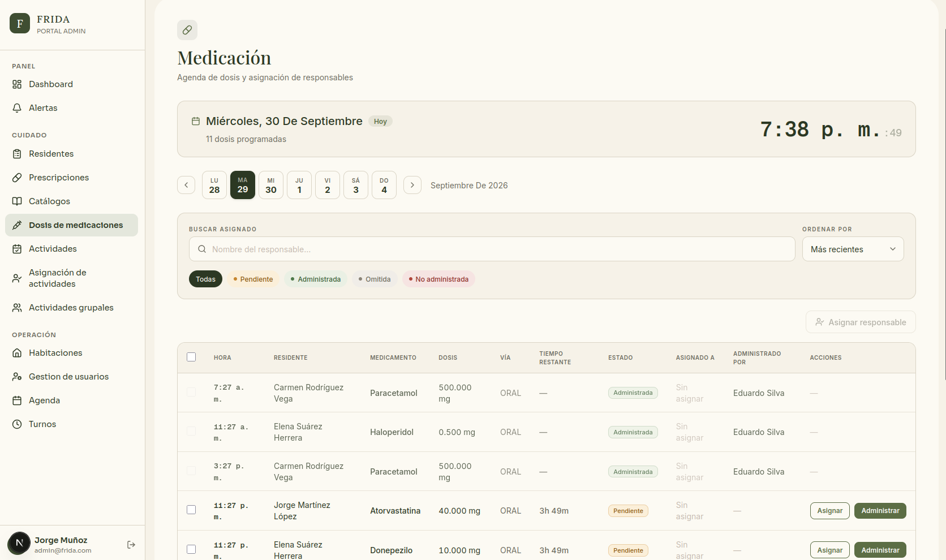The height and width of the screenshot is (560, 946).
Task: Click Asignar for the Atorvastatina dose
Action: pyautogui.click(x=830, y=511)
